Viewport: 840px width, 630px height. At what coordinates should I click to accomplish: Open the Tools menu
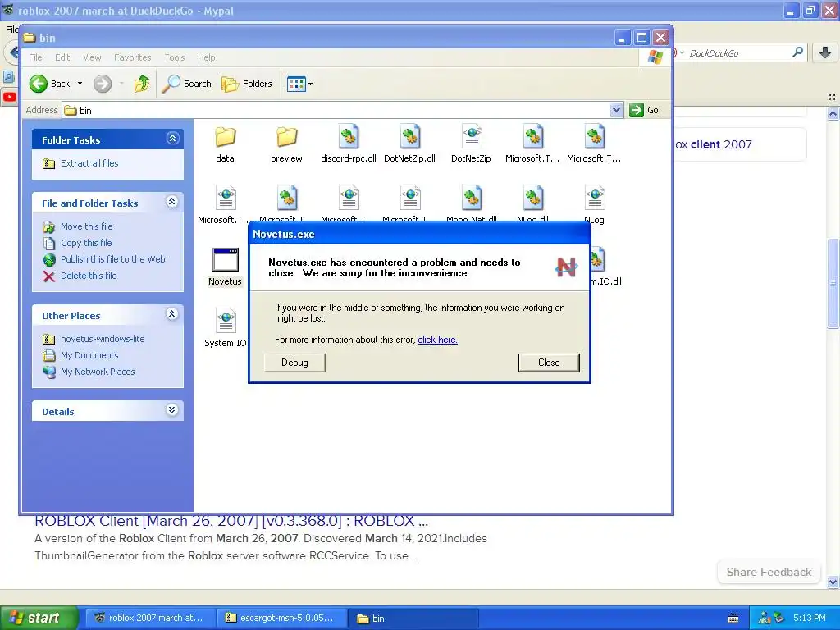point(175,57)
